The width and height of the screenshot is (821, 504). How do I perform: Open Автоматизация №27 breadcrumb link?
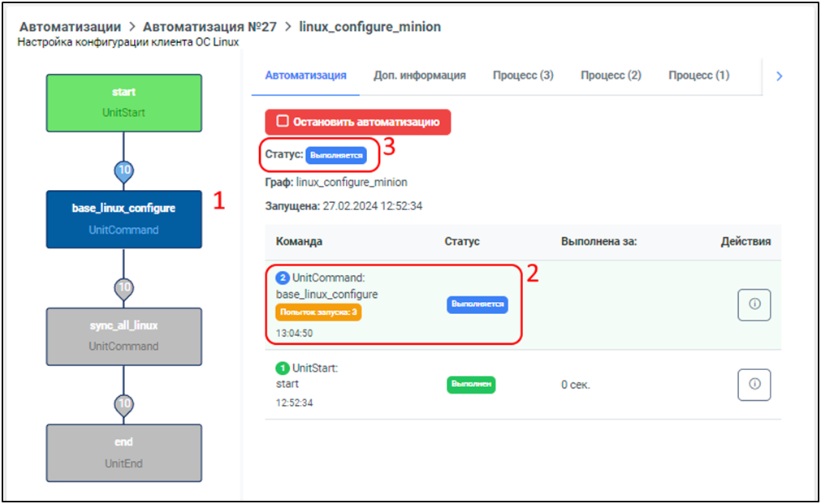click(210, 27)
